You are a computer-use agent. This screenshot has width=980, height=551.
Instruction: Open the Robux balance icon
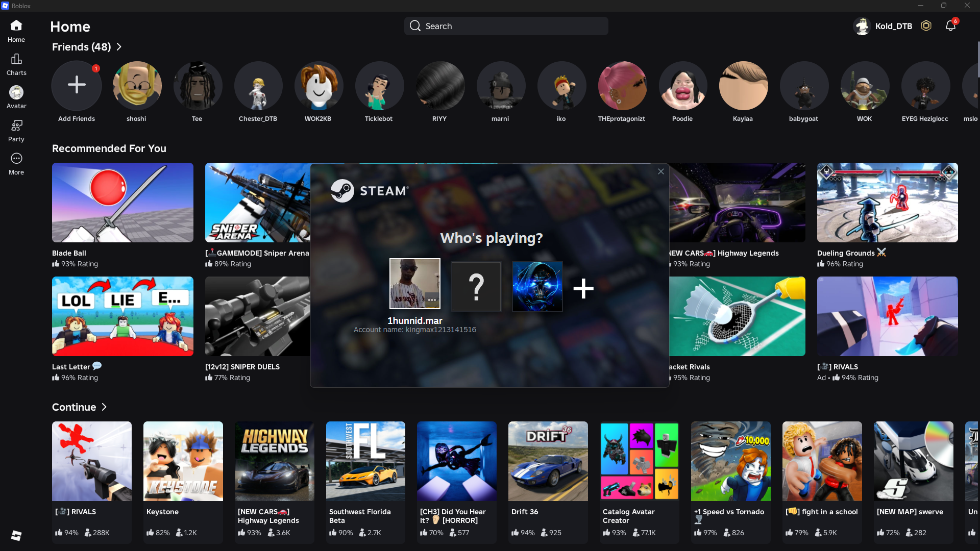click(x=926, y=26)
